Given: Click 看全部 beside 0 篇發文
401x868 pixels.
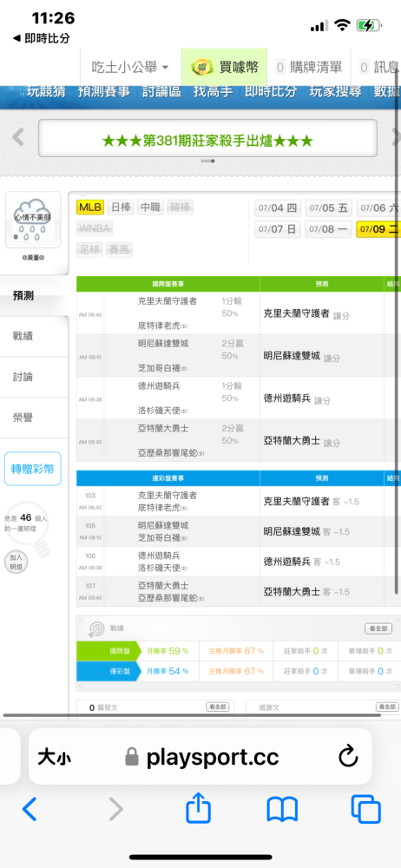Looking at the screenshot, I should pyautogui.click(x=218, y=707).
